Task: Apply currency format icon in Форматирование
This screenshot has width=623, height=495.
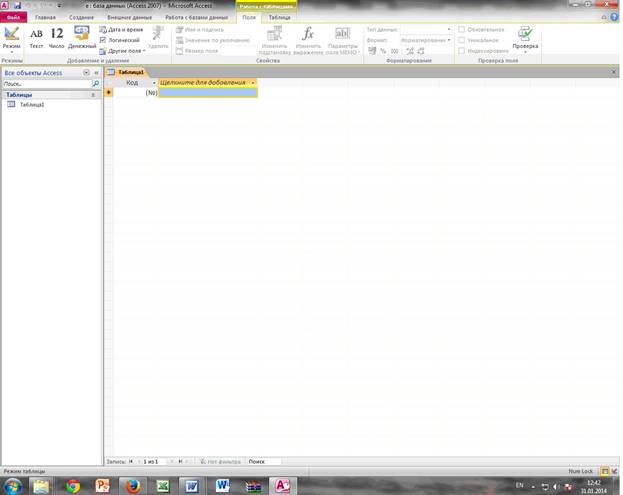Action: (372, 51)
